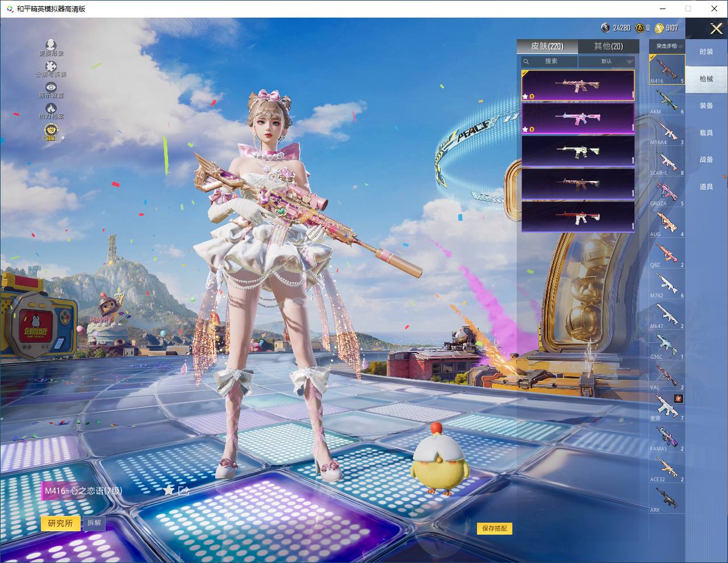Select the brown M416 skin thumbnail
This screenshot has width=728, height=563.
pyautogui.click(x=578, y=183)
